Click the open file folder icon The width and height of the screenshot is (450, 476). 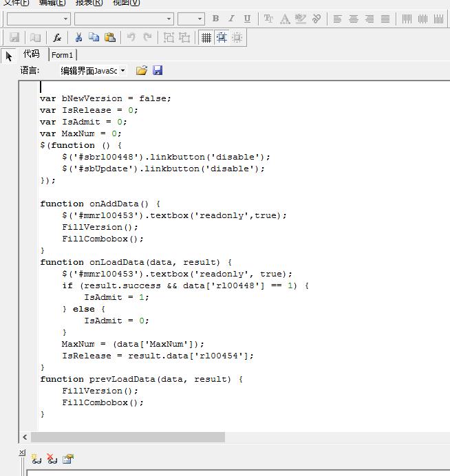142,70
